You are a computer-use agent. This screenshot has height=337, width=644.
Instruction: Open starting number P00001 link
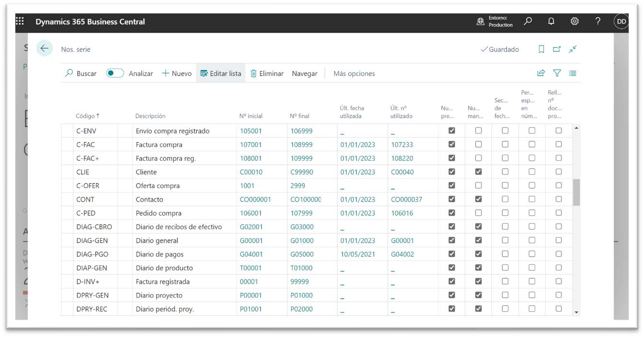click(251, 295)
